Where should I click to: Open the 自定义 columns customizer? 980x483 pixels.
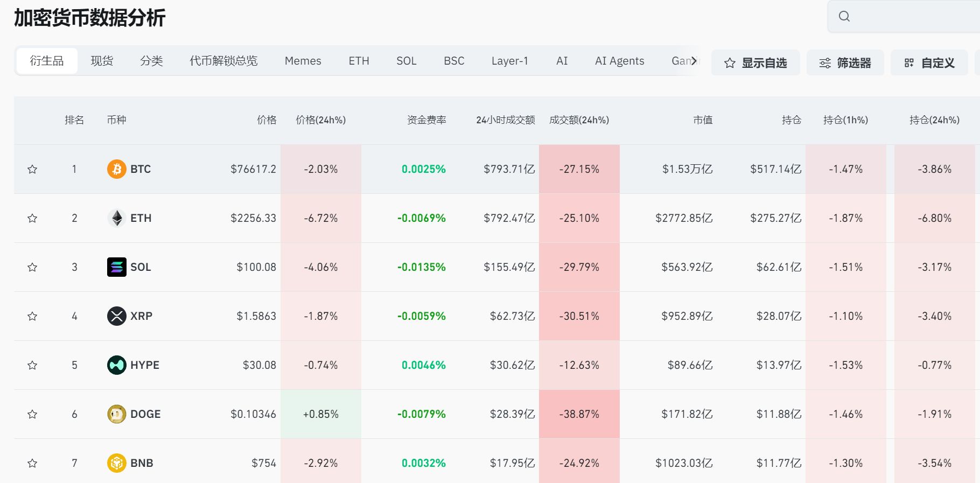[929, 63]
